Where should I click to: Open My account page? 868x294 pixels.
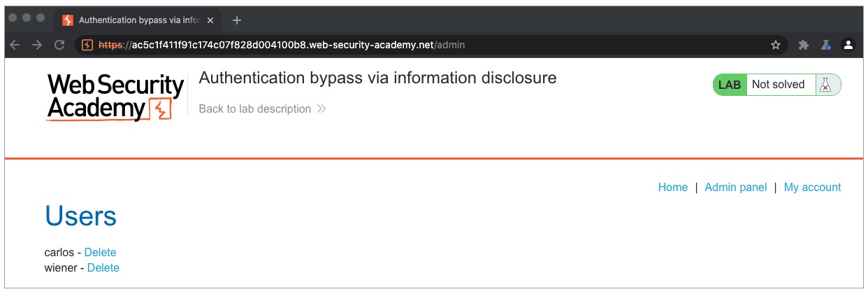click(x=812, y=188)
